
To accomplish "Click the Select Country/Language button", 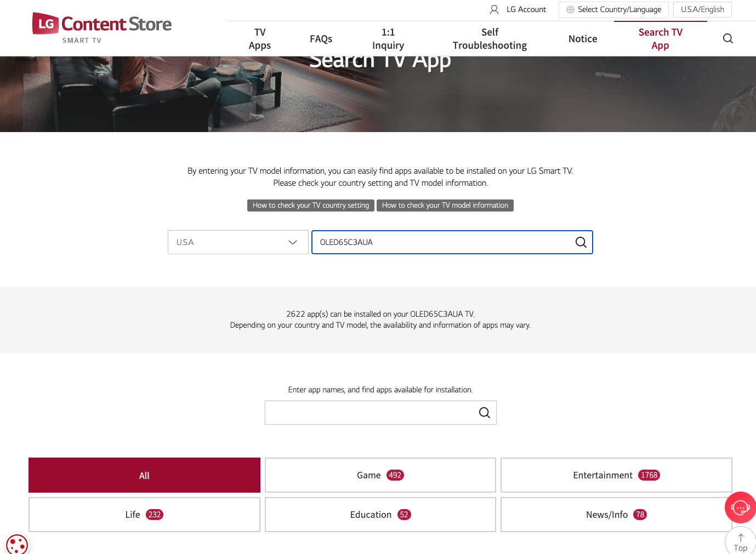I will tap(613, 10).
